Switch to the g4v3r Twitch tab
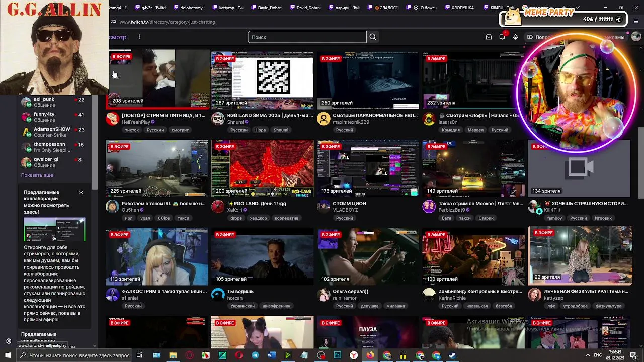 (x=151, y=8)
